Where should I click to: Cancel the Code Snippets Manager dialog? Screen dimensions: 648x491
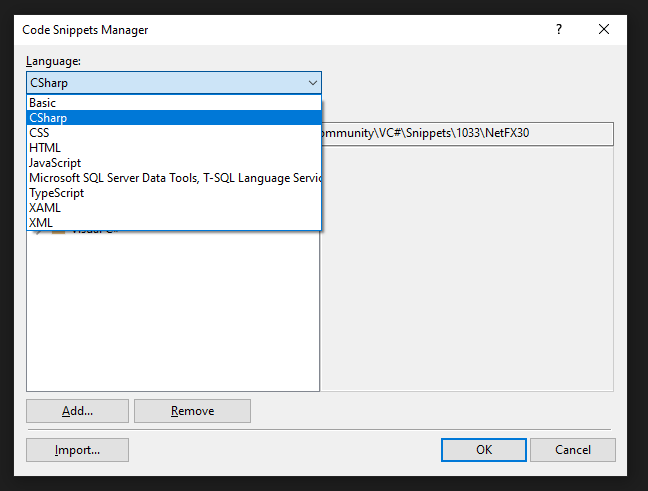click(573, 450)
